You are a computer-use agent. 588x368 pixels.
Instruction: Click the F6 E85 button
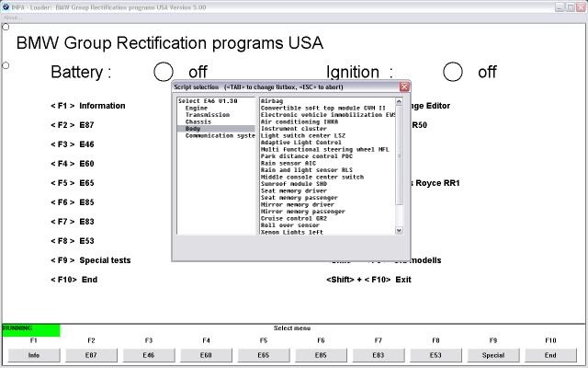pyautogui.click(x=321, y=355)
